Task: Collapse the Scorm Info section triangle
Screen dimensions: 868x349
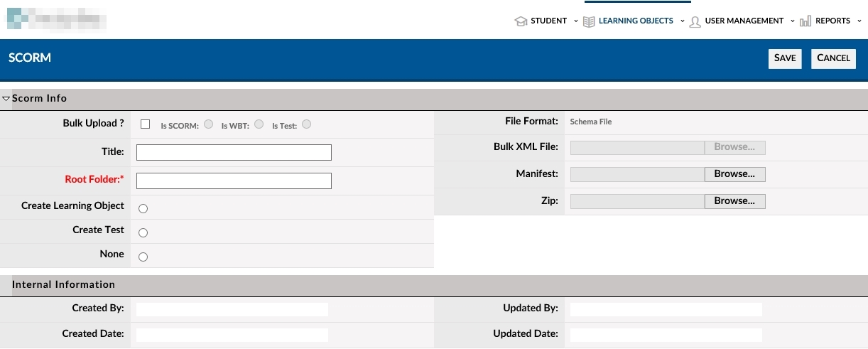Action: tap(6, 99)
